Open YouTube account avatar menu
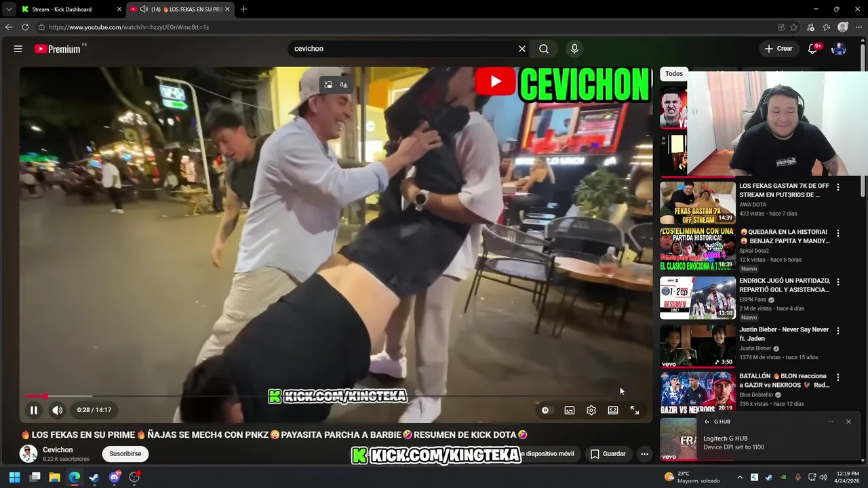The width and height of the screenshot is (868, 488). tap(839, 49)
